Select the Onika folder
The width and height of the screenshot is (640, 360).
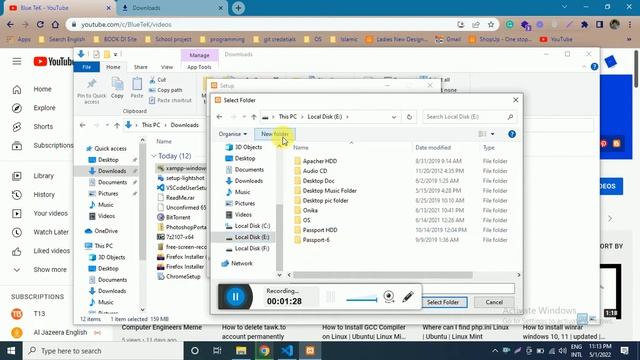(310, 210)
